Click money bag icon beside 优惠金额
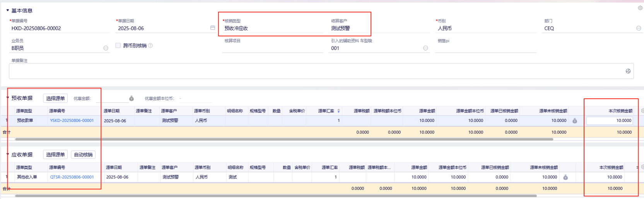The width and height of the screenshot is (644, 199). click(x=132, y=98)
